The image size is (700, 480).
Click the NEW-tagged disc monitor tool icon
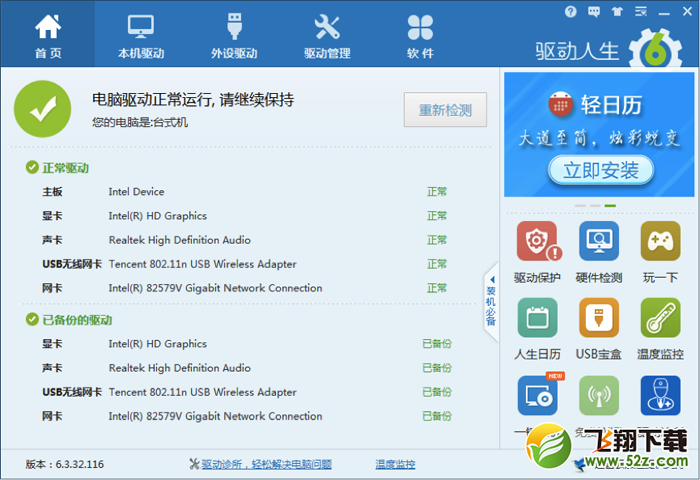coord(538,395)
